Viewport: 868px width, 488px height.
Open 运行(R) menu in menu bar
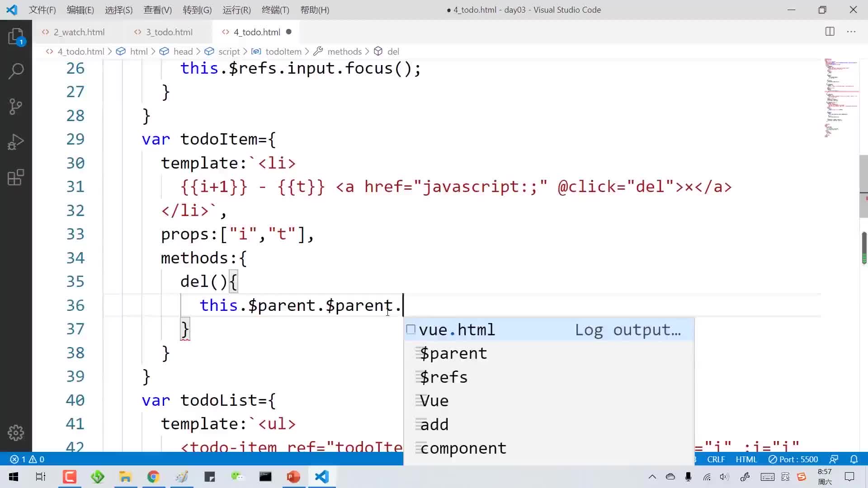[236, 9]
